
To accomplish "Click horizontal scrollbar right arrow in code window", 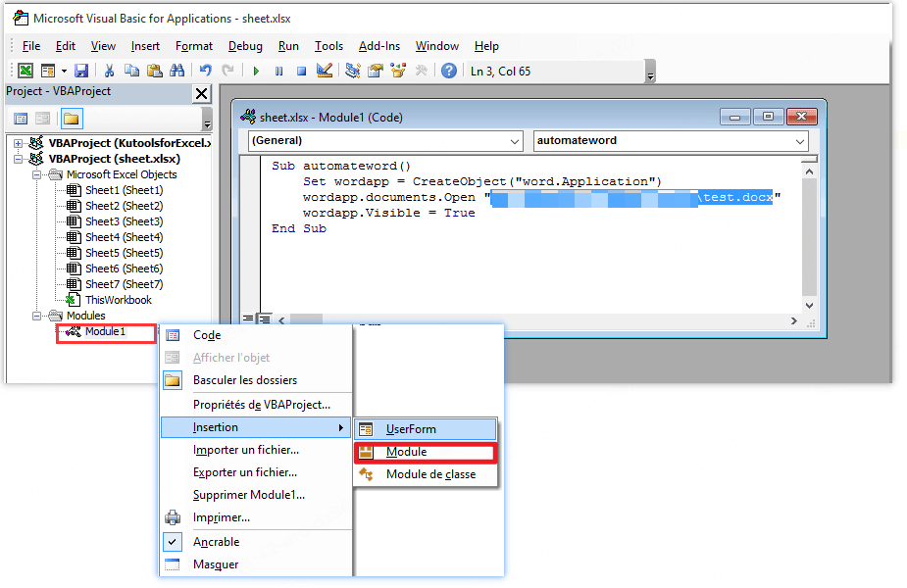I will [x=793, y=320].
